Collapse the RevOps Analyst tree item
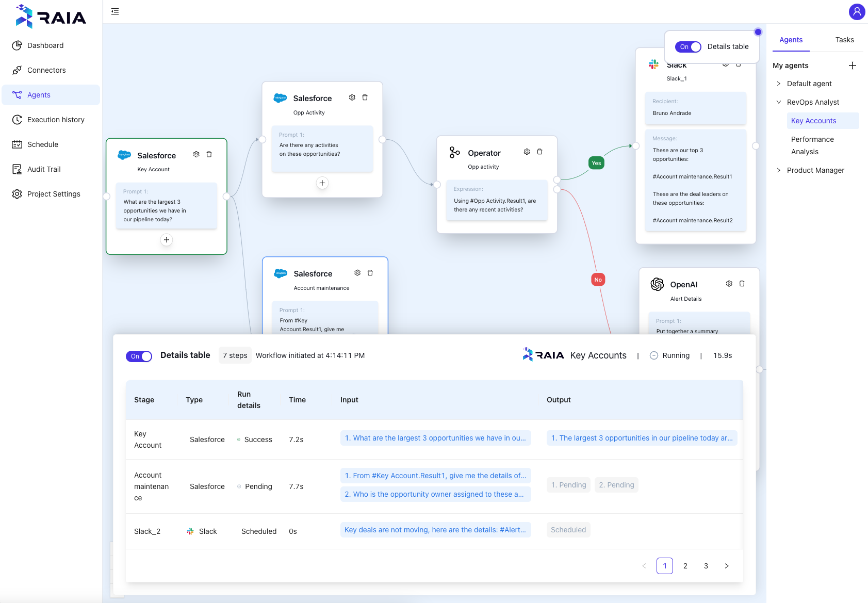868x603 pixels. [779, 102]
